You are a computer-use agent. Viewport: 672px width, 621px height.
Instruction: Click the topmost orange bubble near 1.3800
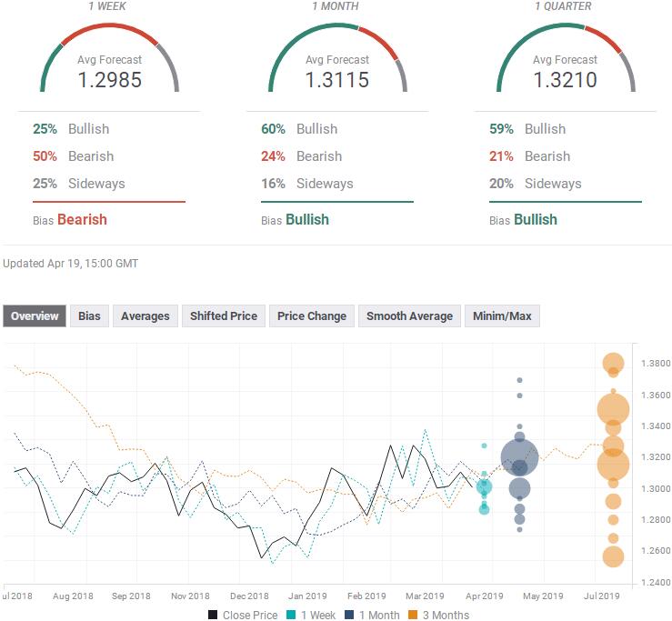click(x=614, y=365)
